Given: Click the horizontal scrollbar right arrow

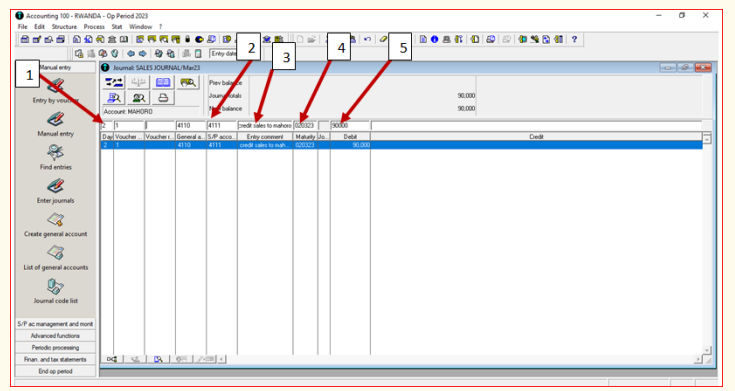Looking at the screenshot, I should click(x=698, y=359).
